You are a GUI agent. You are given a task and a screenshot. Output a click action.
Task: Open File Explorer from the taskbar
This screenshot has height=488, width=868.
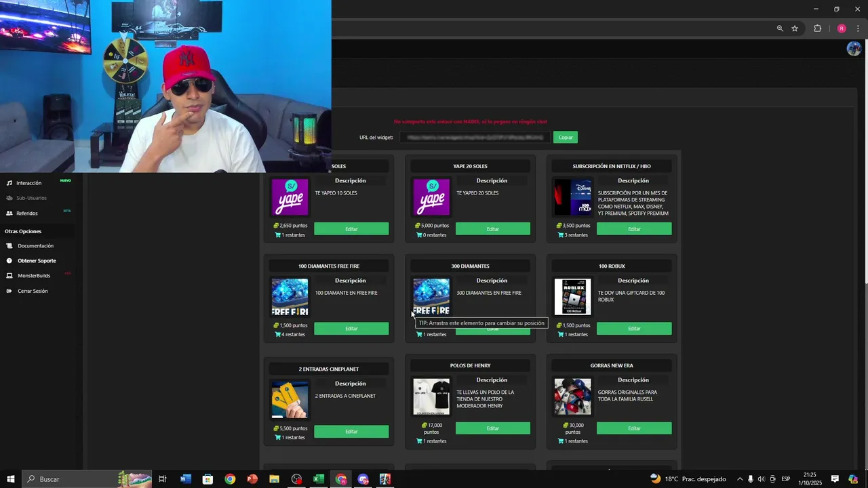tap(274, 479)
